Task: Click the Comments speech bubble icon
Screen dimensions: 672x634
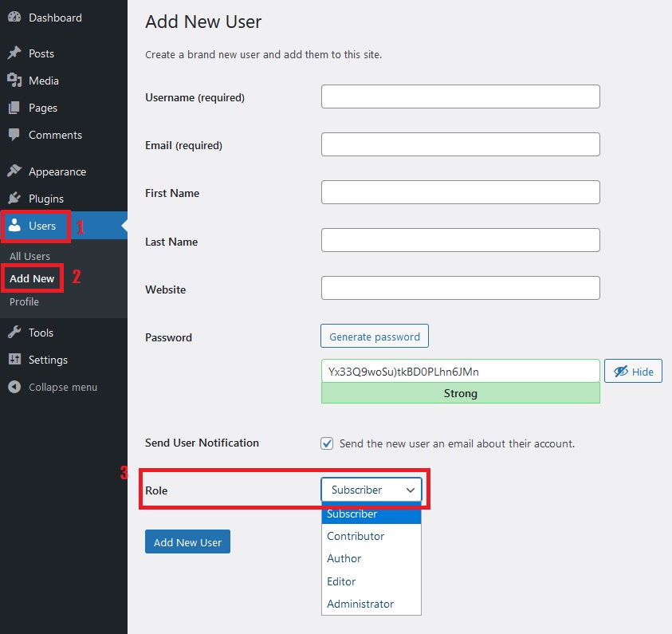Action: [14, 135]
